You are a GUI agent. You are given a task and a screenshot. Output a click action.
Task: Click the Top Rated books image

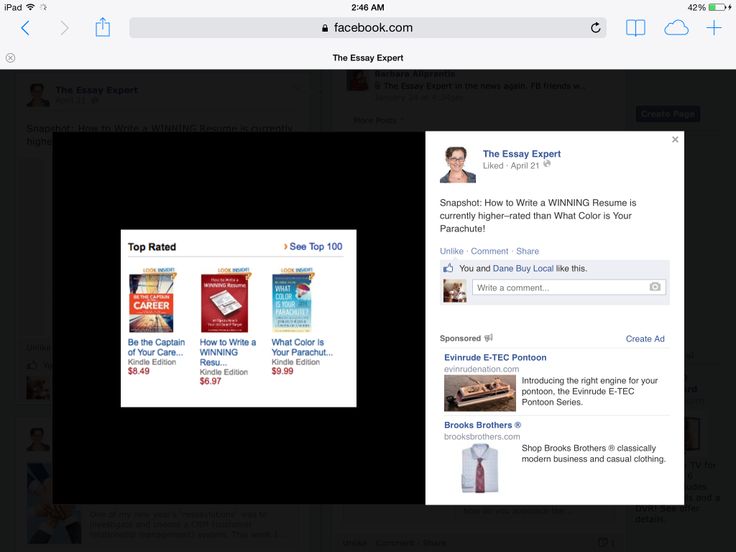(238, 318)
